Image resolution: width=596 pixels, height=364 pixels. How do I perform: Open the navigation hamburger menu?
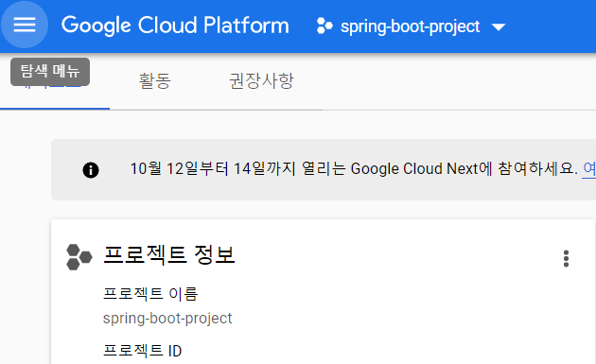(x=25, y=26)
